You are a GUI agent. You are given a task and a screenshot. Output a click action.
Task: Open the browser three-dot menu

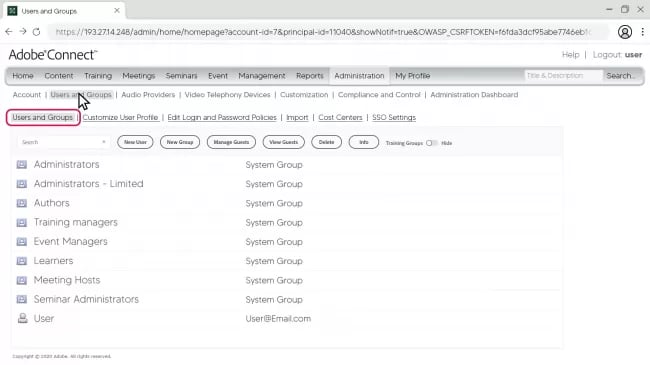[x=643, y=32]
